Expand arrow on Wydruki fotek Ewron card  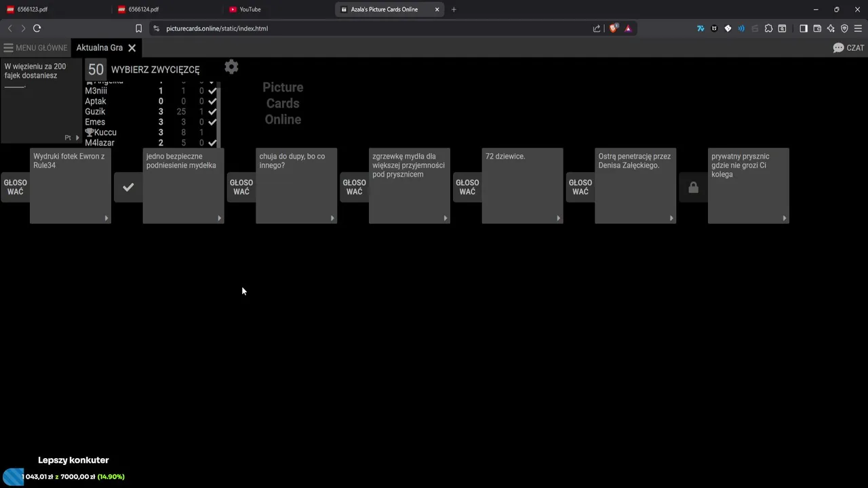point(106,218)
